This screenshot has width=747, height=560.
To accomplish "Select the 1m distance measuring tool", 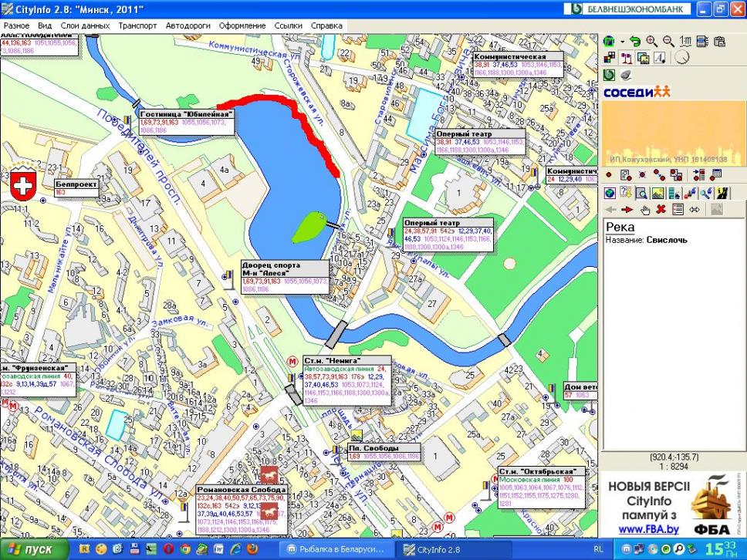I will tap(685, 42).
